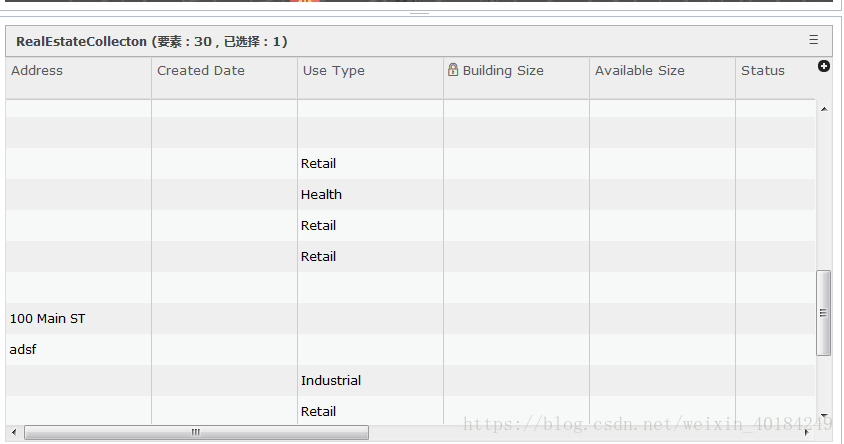The width and height of the screenshot is (844, 444).
Task: Select the row with address 100 Main ST
Action: pyautogui.click(x=48, y=318)
